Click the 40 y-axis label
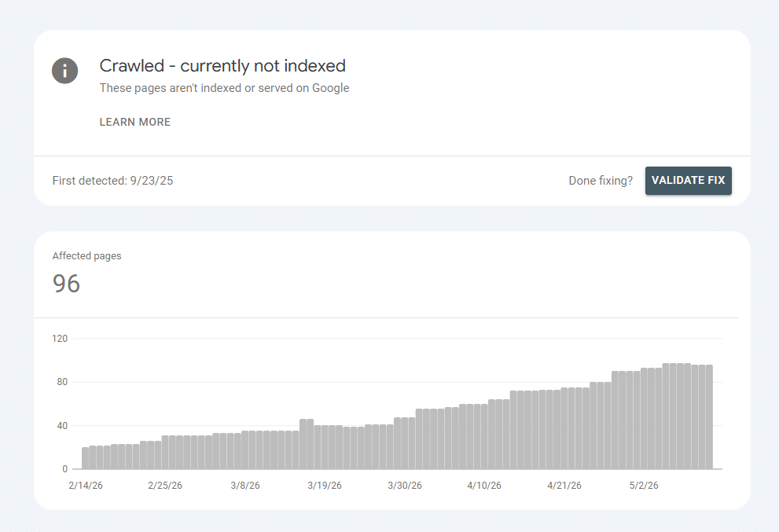 pyautogui.click(x=62, y=426)
